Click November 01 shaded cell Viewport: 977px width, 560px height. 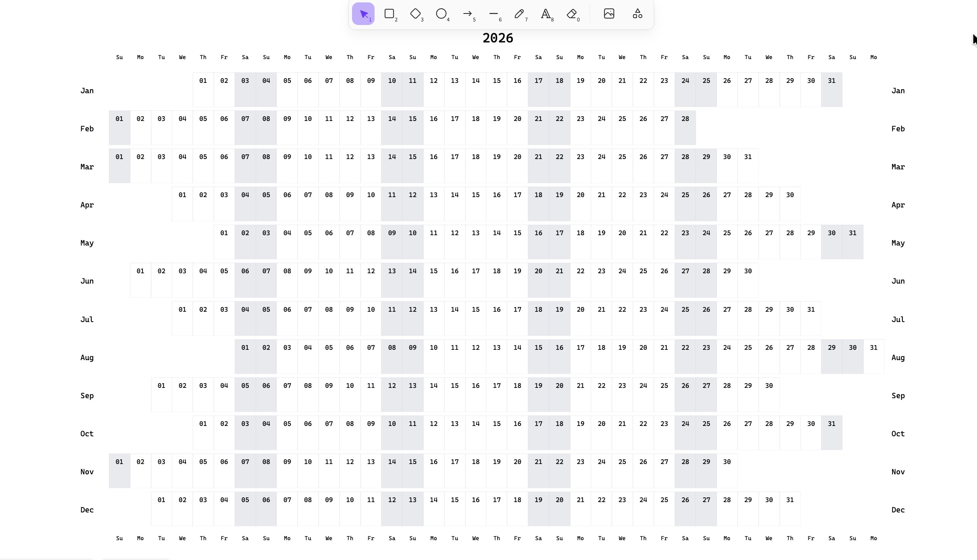119,470
